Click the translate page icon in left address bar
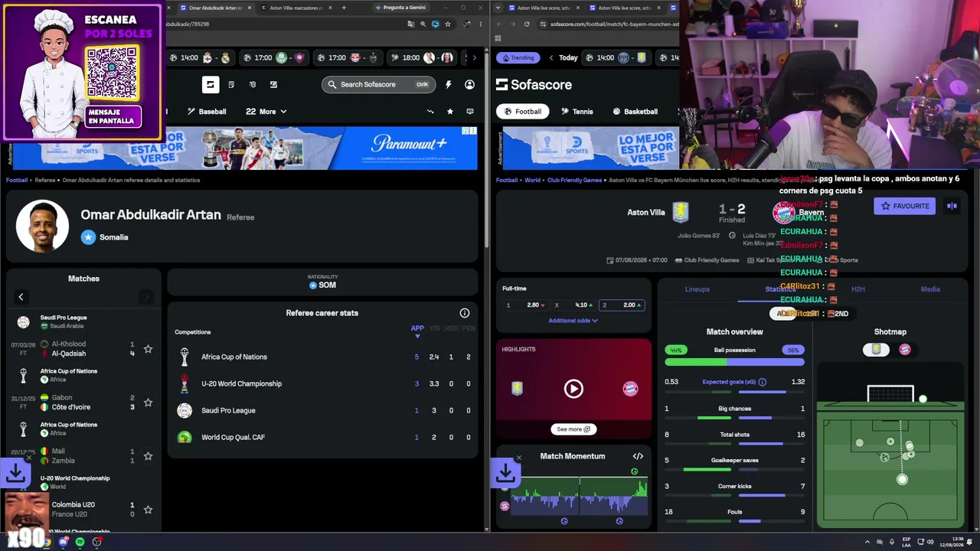The width and height of the screenshot is (980, 551). (x=410, y=24)
